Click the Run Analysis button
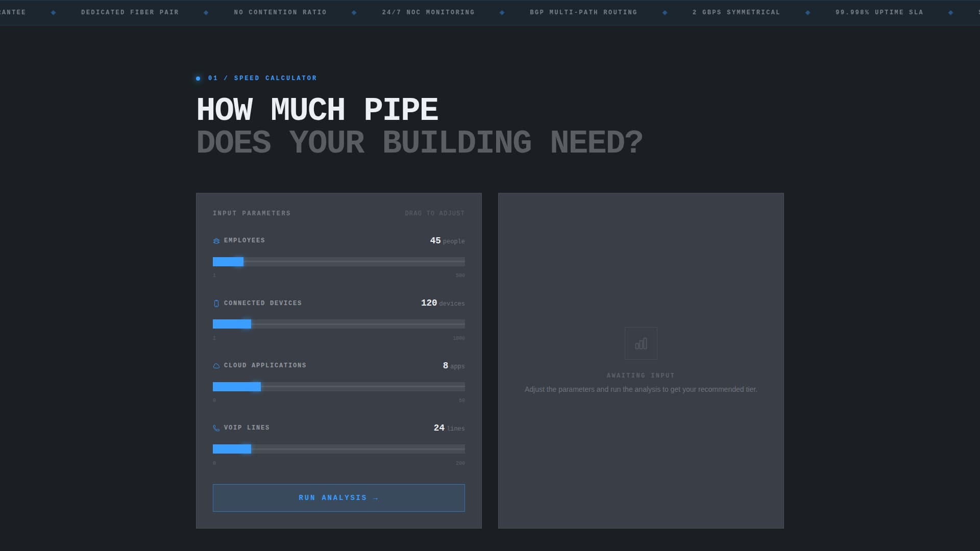980x551 pixels. [x=339, y=498]
